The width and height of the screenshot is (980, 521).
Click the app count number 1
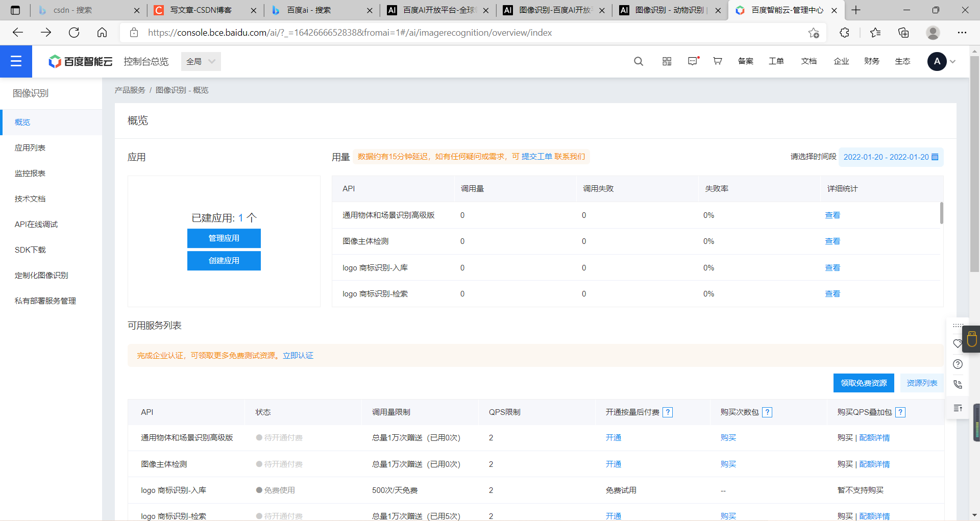coord(240,218)
